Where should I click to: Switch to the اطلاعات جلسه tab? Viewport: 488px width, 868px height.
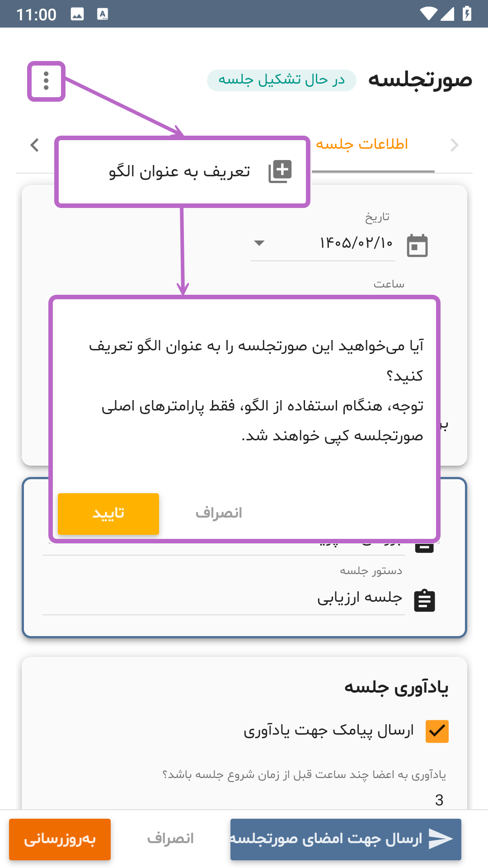[362, 144]
